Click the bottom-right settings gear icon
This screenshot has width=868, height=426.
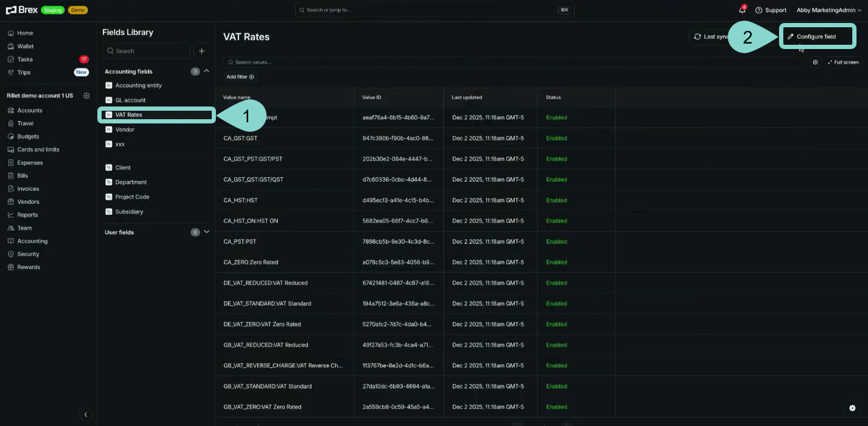(852, 408)
